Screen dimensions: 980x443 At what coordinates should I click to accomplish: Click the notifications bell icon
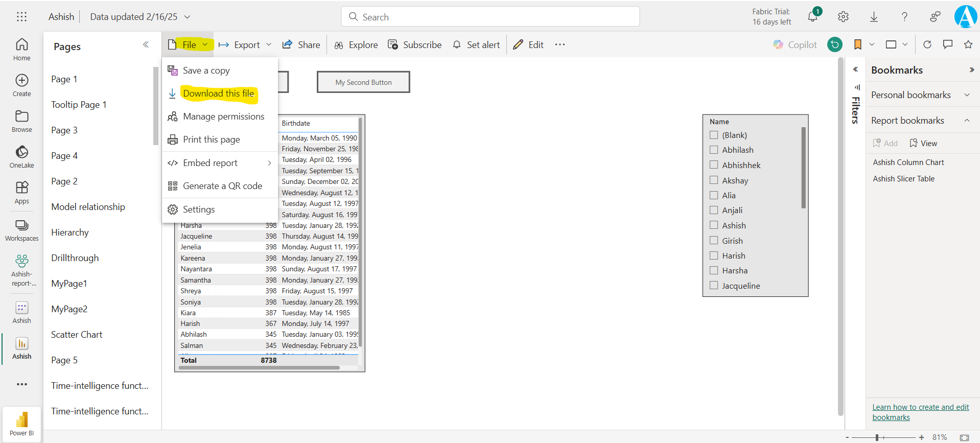(x=812, y=17)
